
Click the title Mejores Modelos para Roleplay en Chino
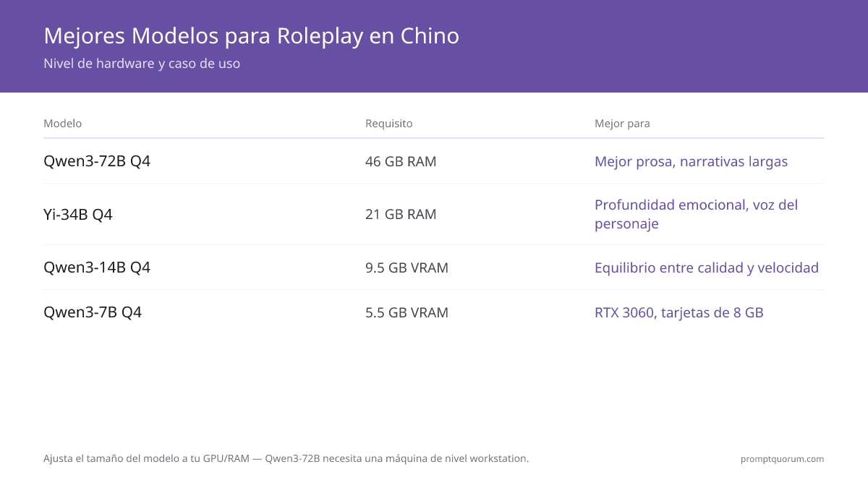[x=251, y=36]
